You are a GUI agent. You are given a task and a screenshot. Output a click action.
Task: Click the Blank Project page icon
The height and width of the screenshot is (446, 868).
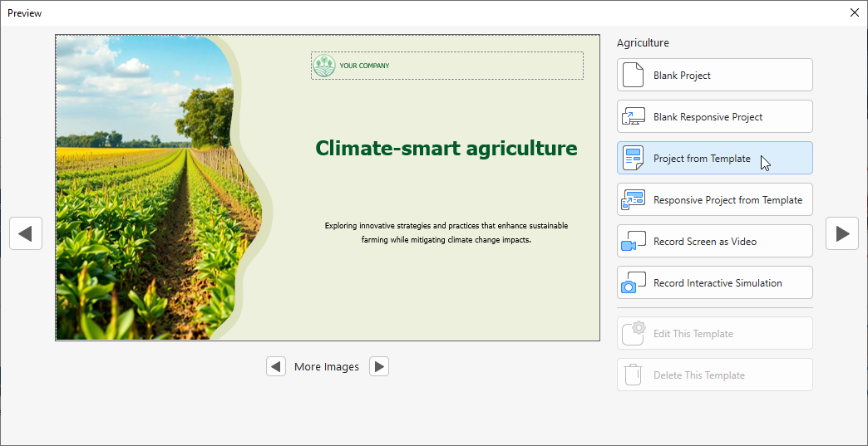[x=634, y=75]
